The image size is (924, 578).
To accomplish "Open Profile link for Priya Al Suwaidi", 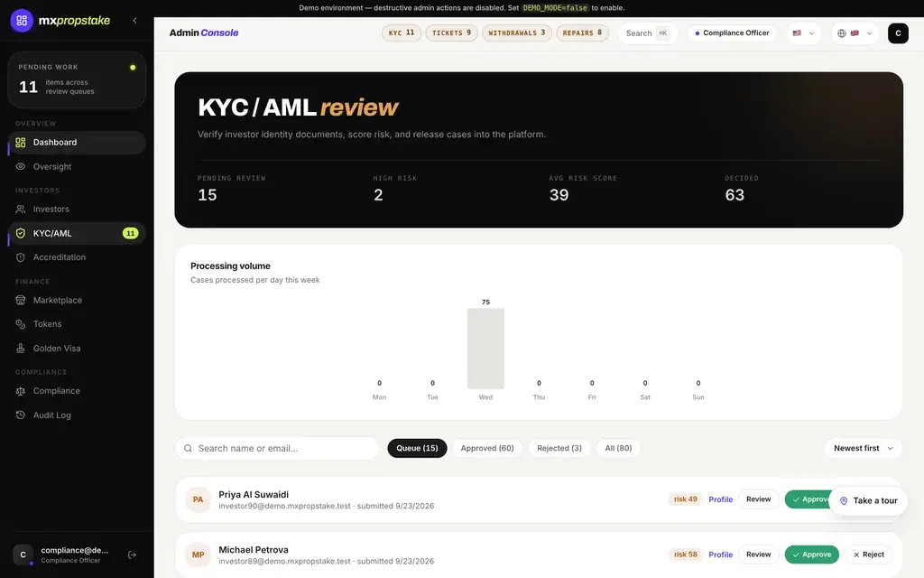I will [720, 499].
